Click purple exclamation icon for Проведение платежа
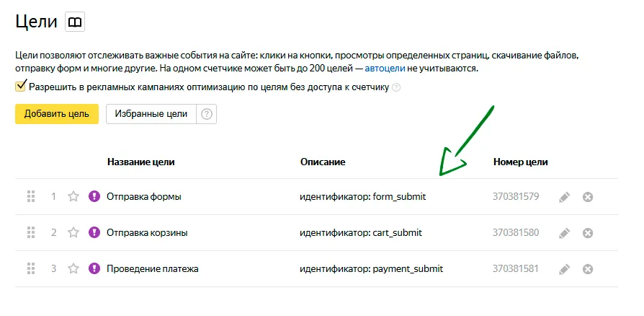 pyautogui.click(x=94, y=269)
